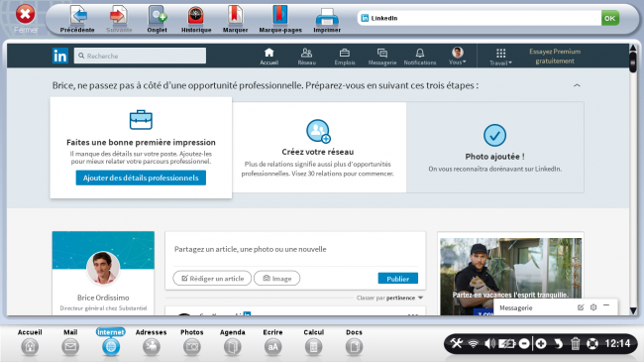Click the 12:14 clock
This screenshot has width=644, height=362.
pos(617,343)
